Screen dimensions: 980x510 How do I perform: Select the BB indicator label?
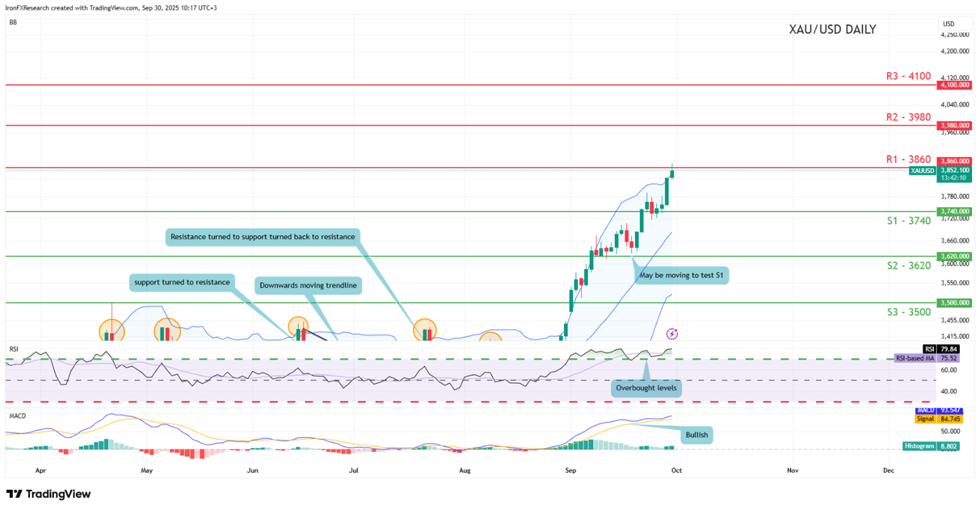tap(13, 23)
